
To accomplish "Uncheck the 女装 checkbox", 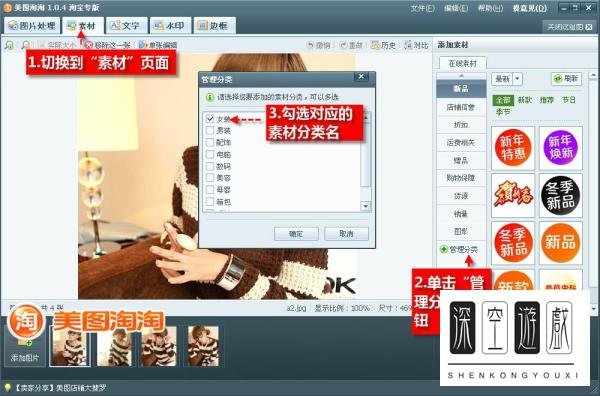I will point(210,119).
